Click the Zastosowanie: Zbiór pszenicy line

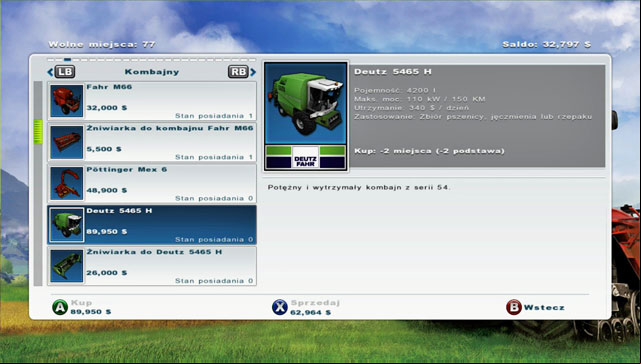(473, 117)
